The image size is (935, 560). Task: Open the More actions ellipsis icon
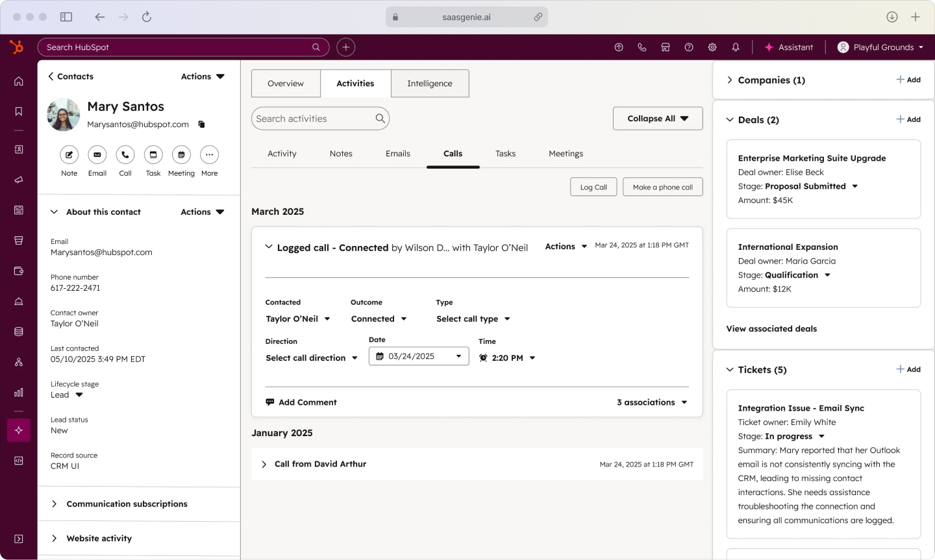[209, 154]
